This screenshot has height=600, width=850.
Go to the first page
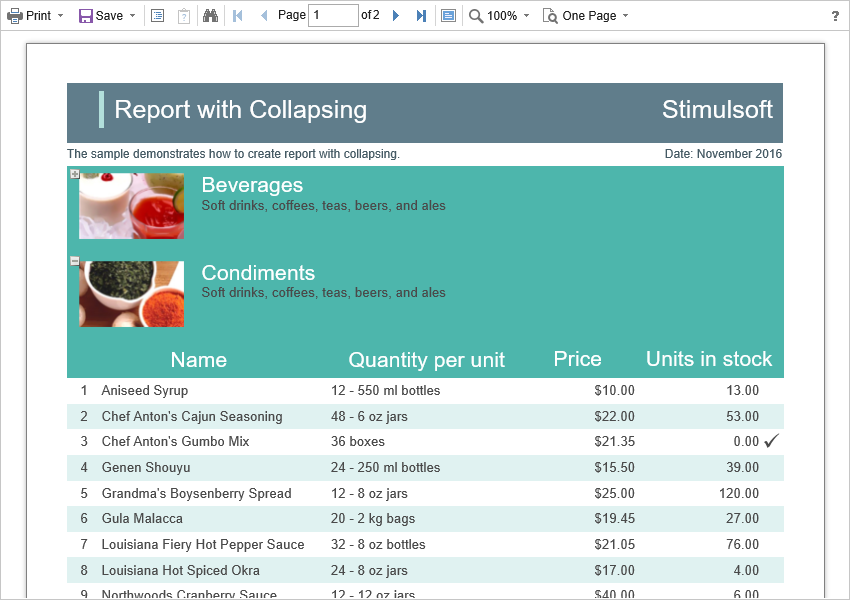[x=237, y=16]
